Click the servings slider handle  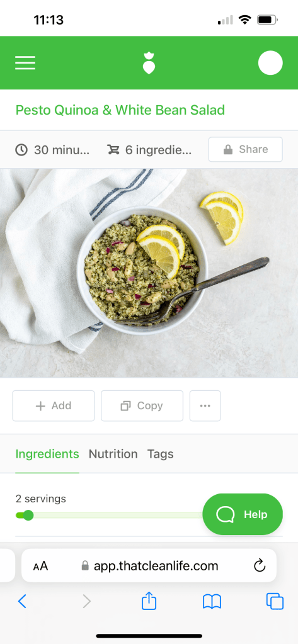[x=28, y=515]
